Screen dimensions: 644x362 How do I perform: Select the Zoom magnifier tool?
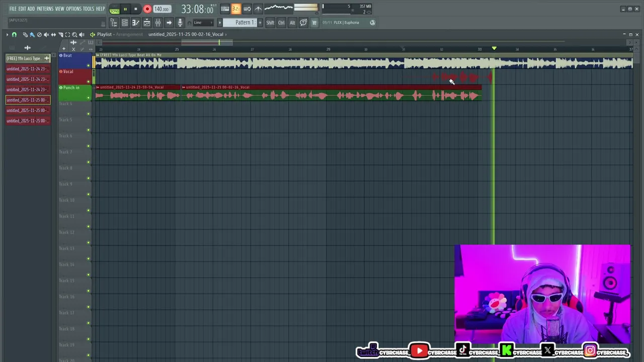pyautogui.click(x=74, y=35)
